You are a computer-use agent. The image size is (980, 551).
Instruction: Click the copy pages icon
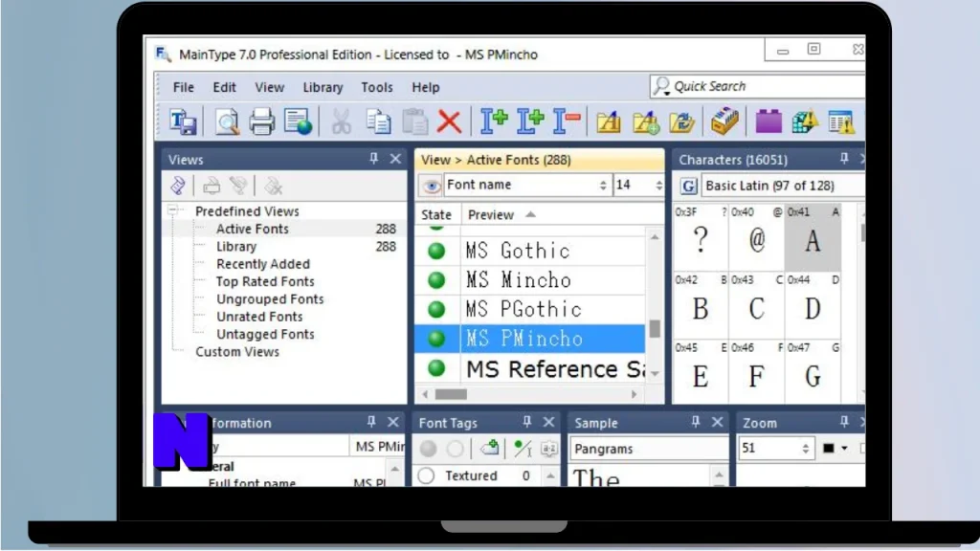click(378, 121)
